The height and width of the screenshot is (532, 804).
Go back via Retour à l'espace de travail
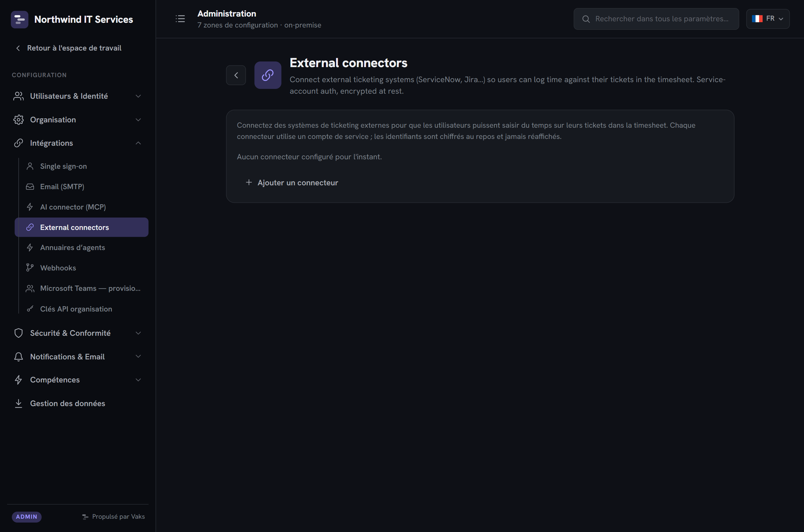(68, 48)
